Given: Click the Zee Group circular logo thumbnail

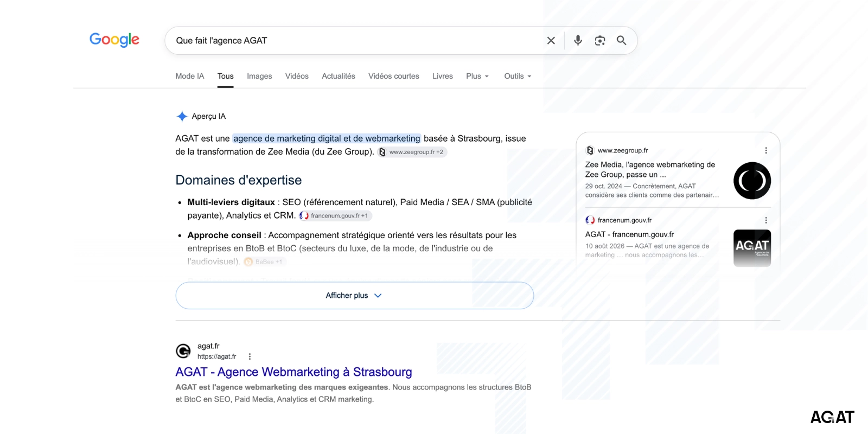Looking at the screenshot, I should [752, 181].
